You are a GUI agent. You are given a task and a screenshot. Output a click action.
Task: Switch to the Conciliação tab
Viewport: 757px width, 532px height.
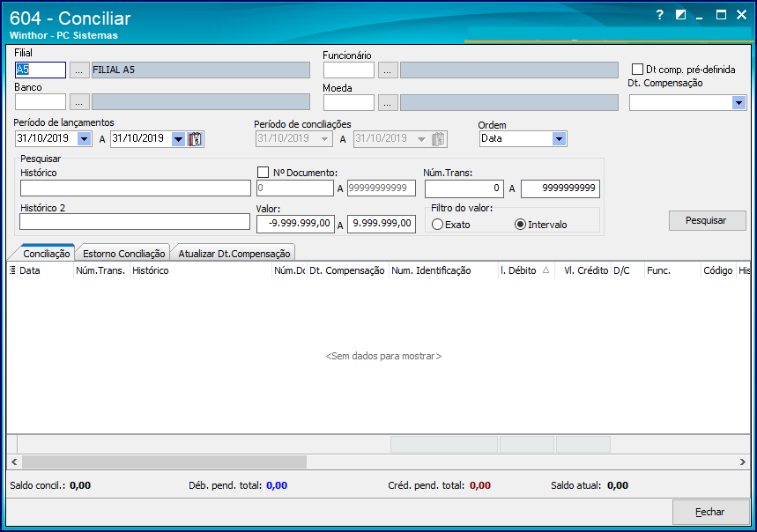pyautogui.click(x=47, y=253)
